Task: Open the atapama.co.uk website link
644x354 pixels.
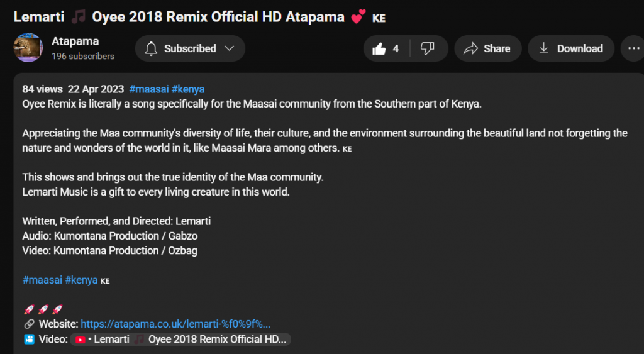Action: pos(175,324)
